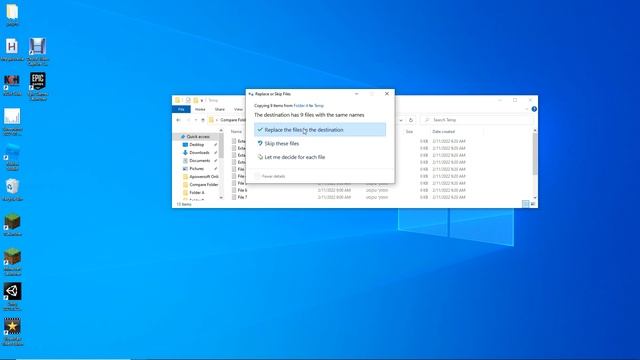This screenshot has width=640, height=360.
Task: Select the Epic Games Launcher desktop icon
Action: coord(38,86)
